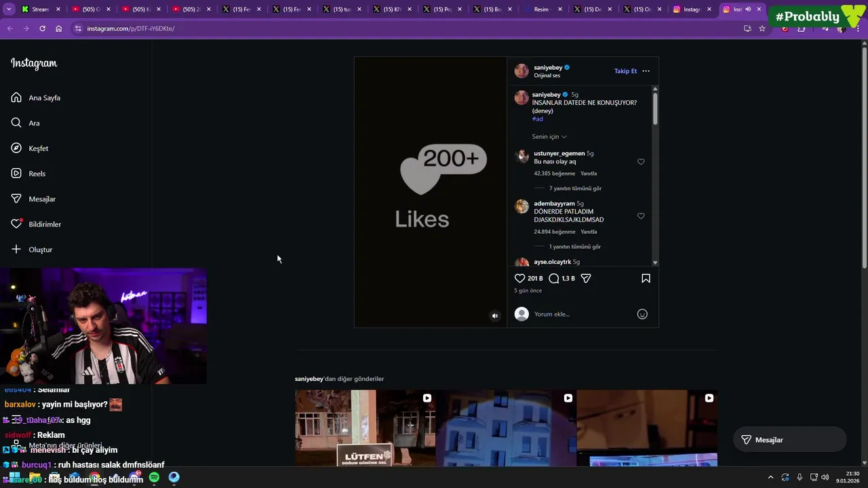This screenshot has height=488, width=868.
Task: Open adembayyram's profile from comment
Action: pyautogui.click(x=554, y=203)
